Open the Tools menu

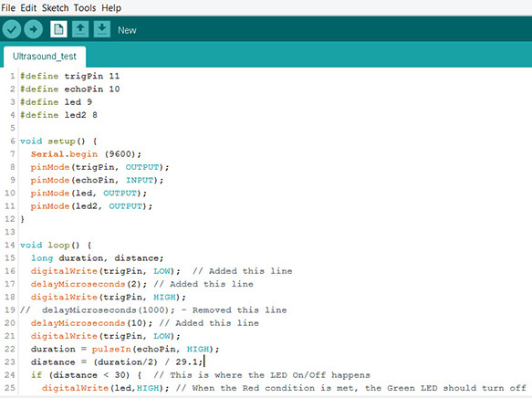click(85, 8)
